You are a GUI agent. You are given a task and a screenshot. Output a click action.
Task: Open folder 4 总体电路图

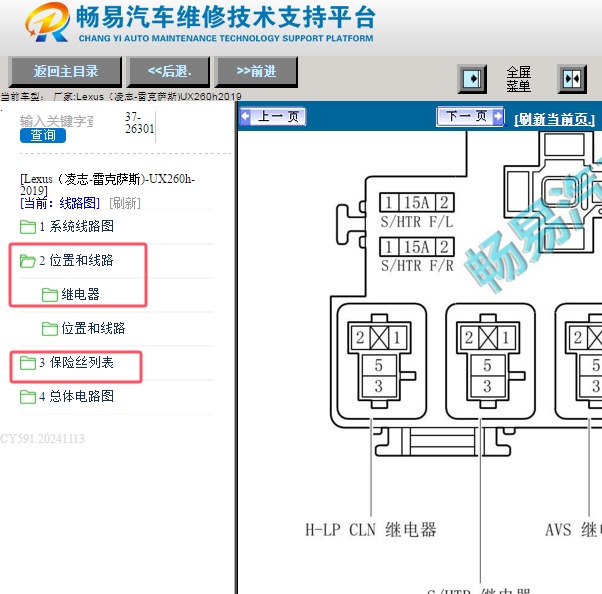76,396
